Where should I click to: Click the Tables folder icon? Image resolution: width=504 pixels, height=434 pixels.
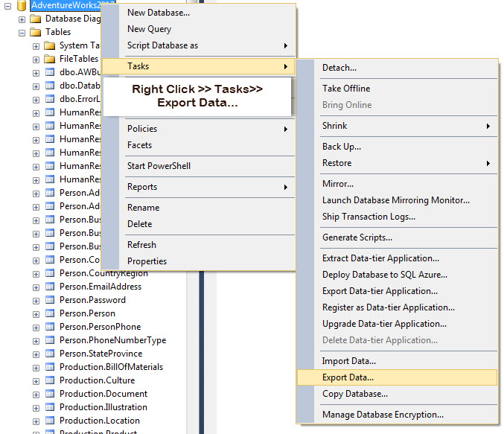(35, 32)
